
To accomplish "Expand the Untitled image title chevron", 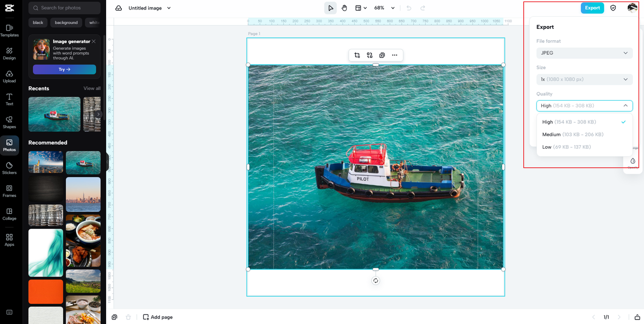I will click(x=169, y=8).
